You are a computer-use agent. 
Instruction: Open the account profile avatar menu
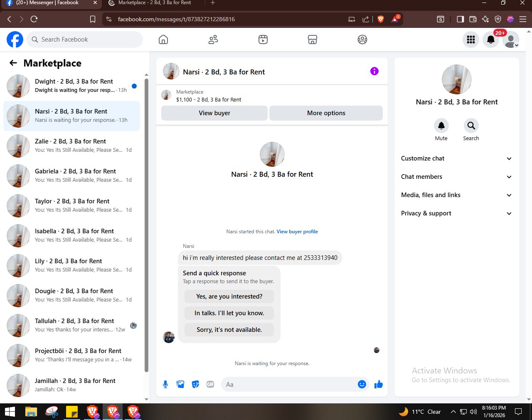pos(511,40)
